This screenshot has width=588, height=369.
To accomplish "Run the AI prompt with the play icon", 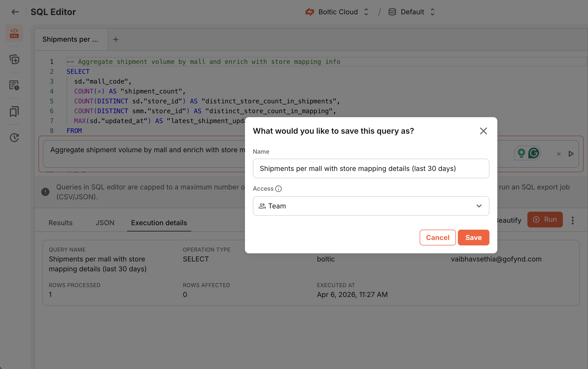I will coord(571,154).
